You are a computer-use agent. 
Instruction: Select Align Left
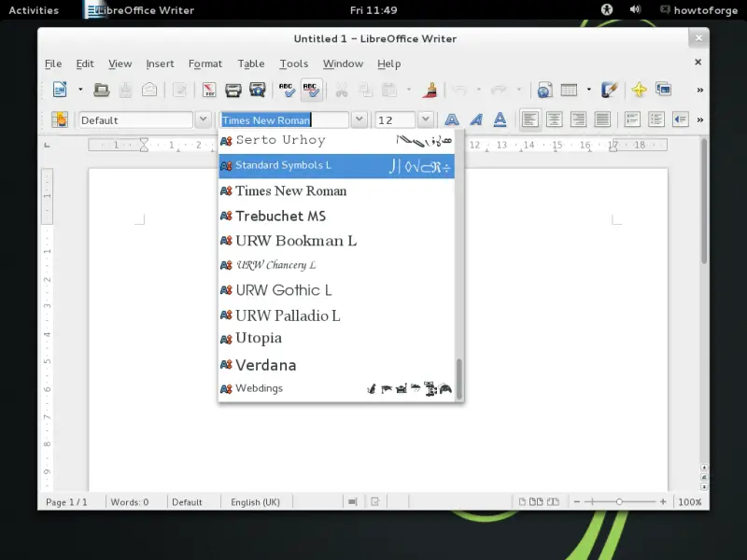pos(529,119)
